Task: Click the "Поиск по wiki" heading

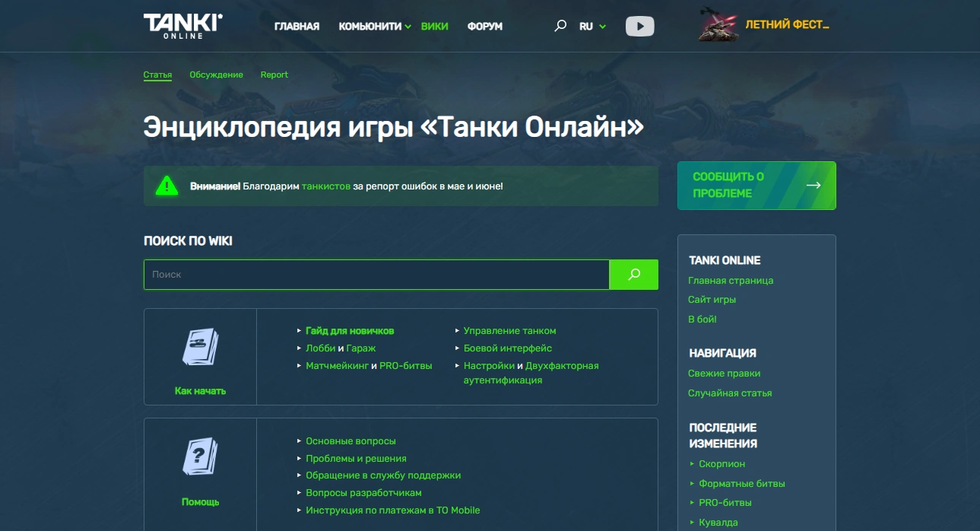Action: pos(188,241)
